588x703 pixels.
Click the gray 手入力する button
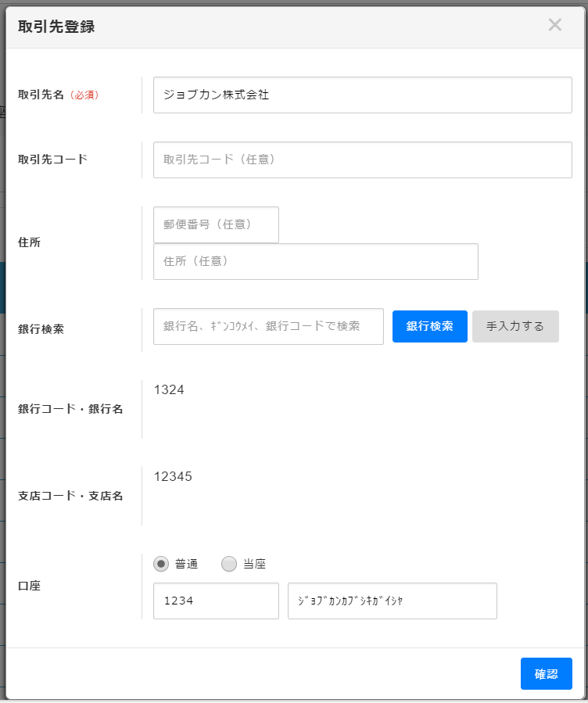pos(514,326)
